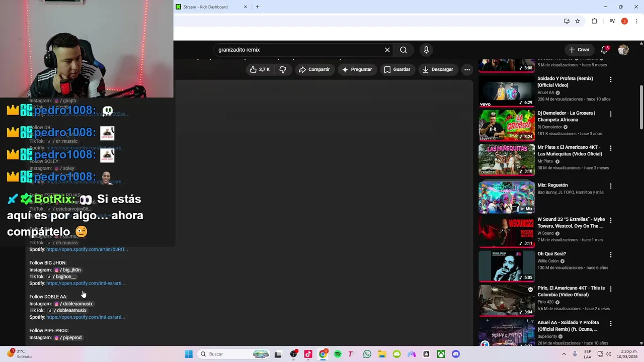The image size is (644, 362).
Task: Open options for Mix: Reguetón
Action: [611, 186]
